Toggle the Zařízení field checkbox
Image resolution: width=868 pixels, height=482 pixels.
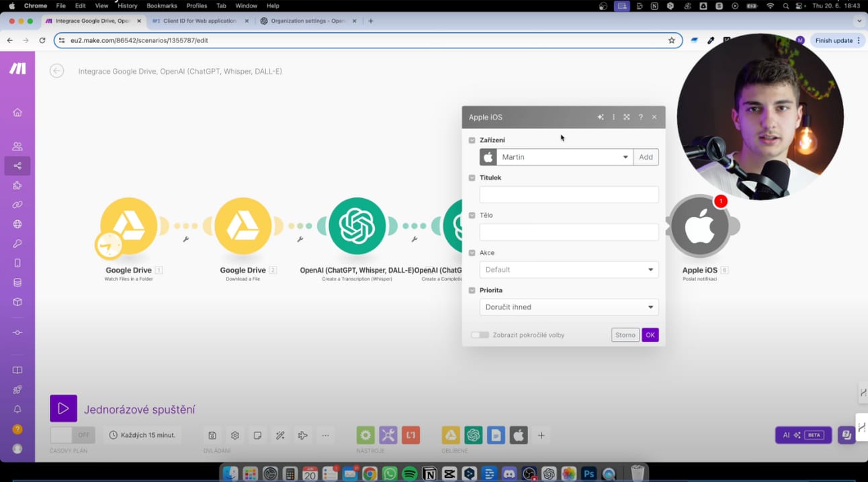[472, 140]
